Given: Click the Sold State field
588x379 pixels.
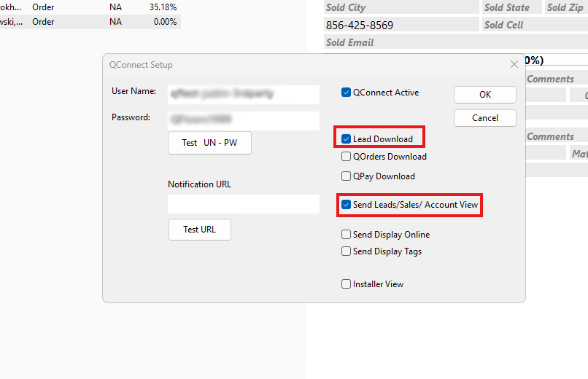Looking at the screenshot, I should coord(511,7).
